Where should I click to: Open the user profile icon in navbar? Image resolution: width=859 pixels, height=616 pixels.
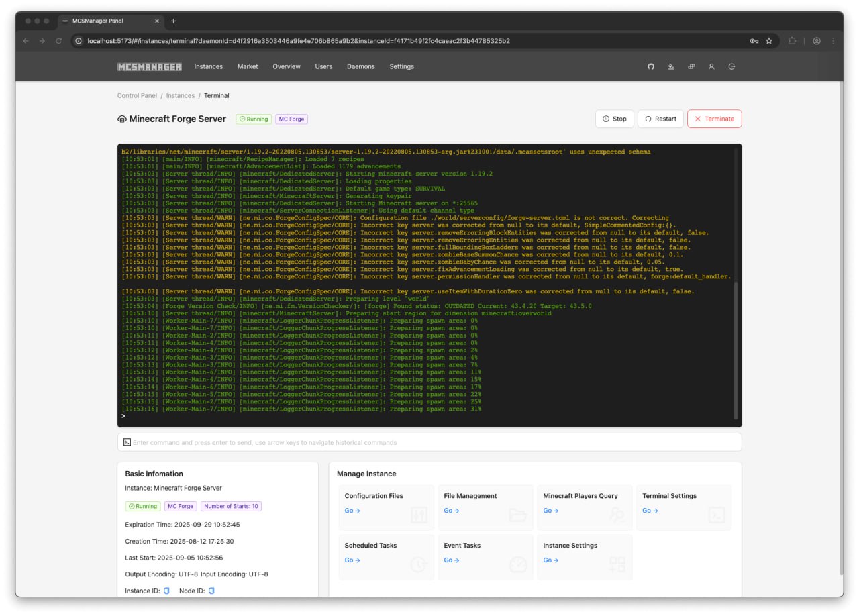pos(711,67)
